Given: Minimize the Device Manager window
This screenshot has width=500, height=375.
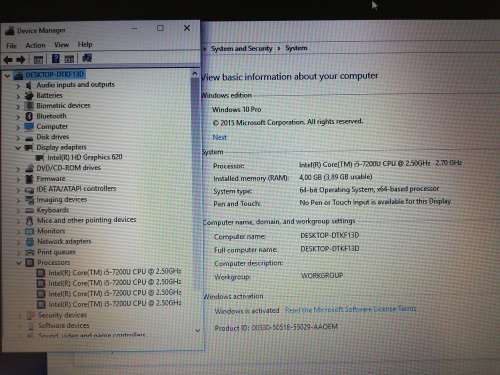Looking at the screenshot, I should pos(134,28).
